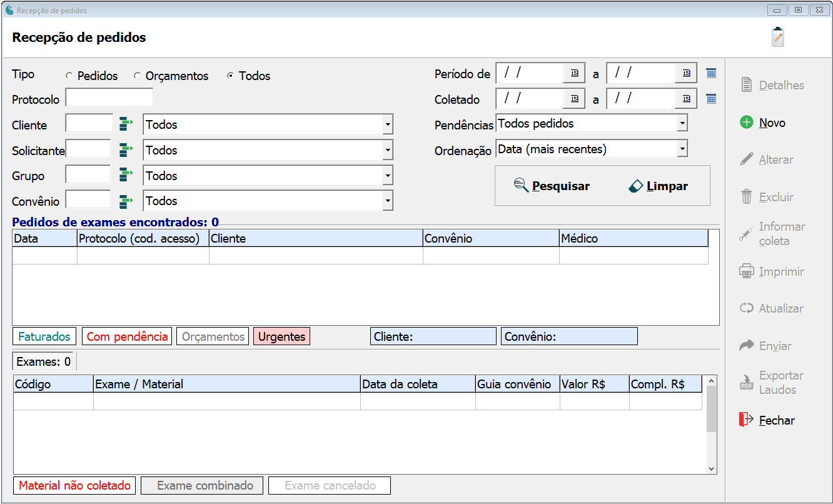Click the Limpar eraser icon
Viewport: 833px width, 504px height.
(635, 186)
